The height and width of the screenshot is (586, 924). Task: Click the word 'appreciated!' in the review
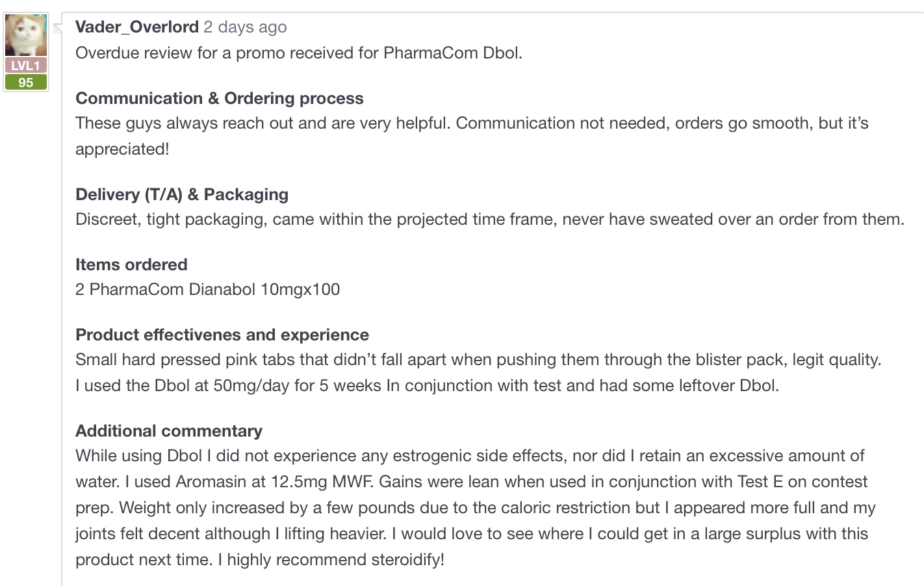[122, 149]
